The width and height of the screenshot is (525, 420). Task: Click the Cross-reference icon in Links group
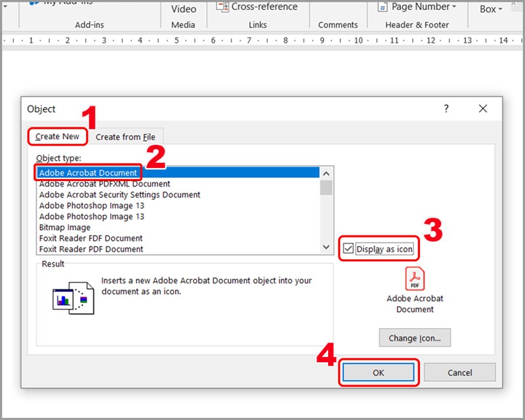coord(222,7)
